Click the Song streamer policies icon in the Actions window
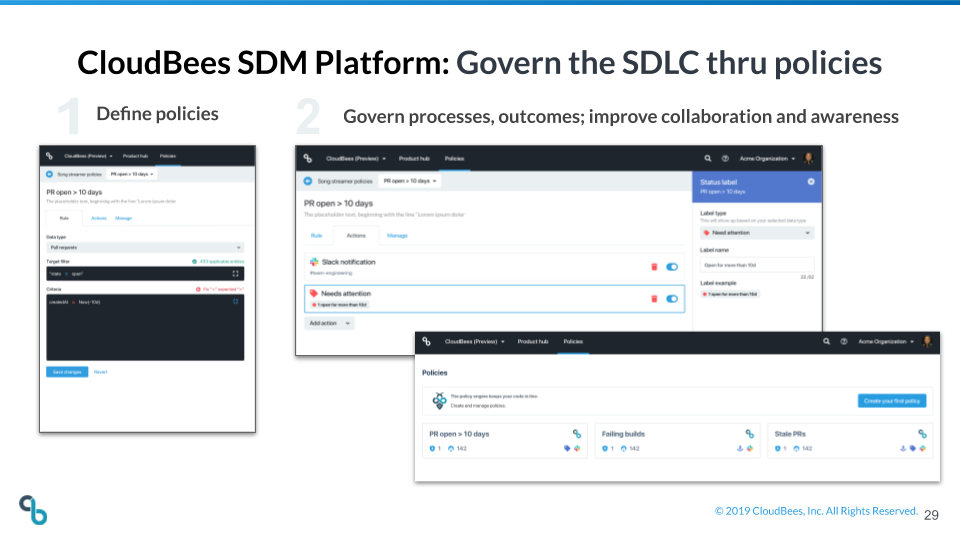The height and width of the screenshot is (540, 960). 308,181
